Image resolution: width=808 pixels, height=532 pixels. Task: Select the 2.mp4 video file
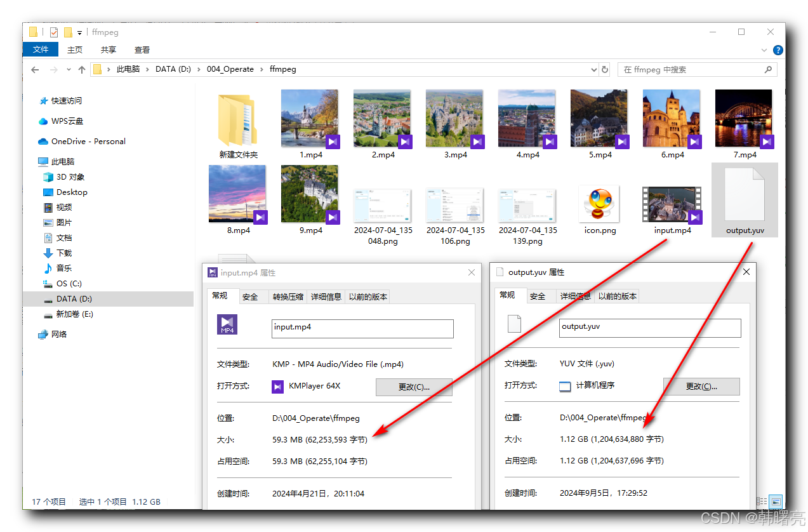383,119
